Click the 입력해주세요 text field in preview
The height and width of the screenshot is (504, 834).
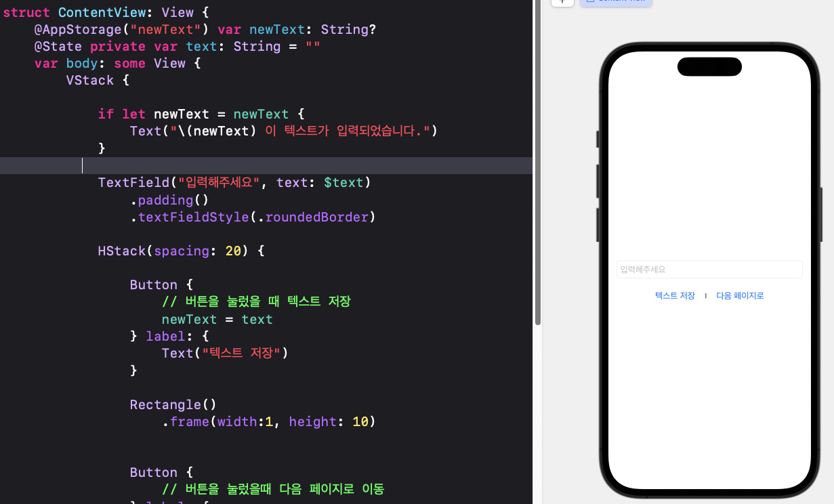point(709,270)
